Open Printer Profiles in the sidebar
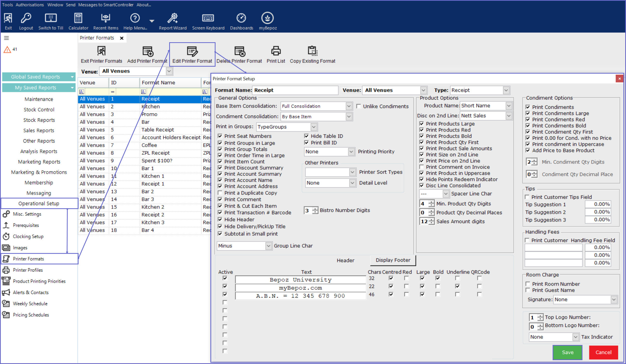The height and width of the screenshot is (364, 626). pos(28,270)
